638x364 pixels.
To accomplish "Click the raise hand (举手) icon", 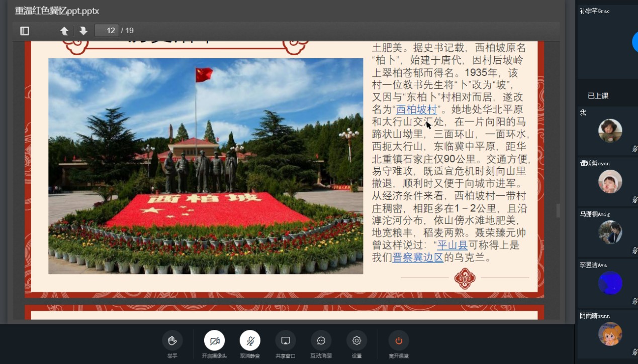I will [x=172, y=341].
